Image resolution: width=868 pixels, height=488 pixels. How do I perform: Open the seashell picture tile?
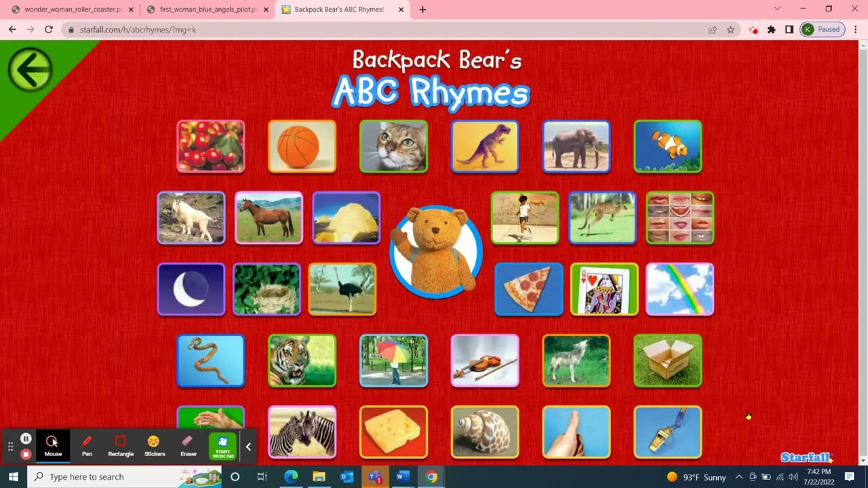[x=485, y=432]
